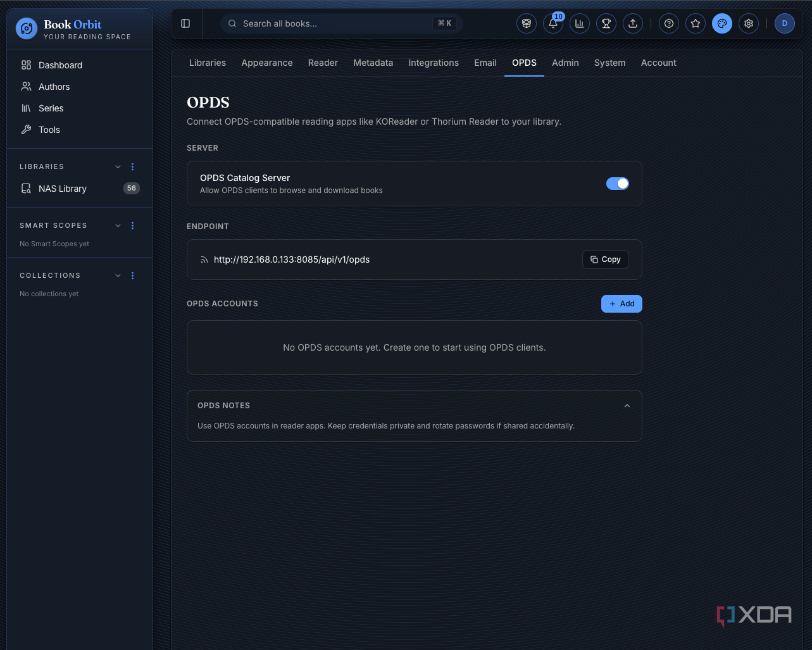Open Dashboard from the sidebar

80,65
